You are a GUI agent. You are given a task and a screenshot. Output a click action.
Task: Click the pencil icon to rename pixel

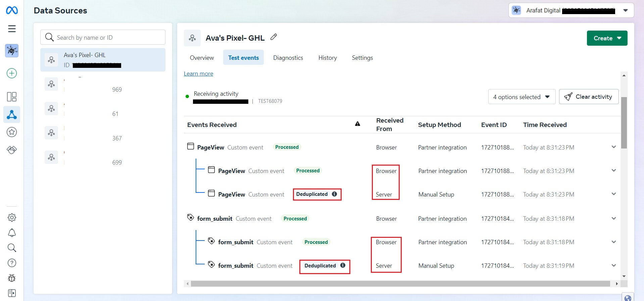coord(274,37)
